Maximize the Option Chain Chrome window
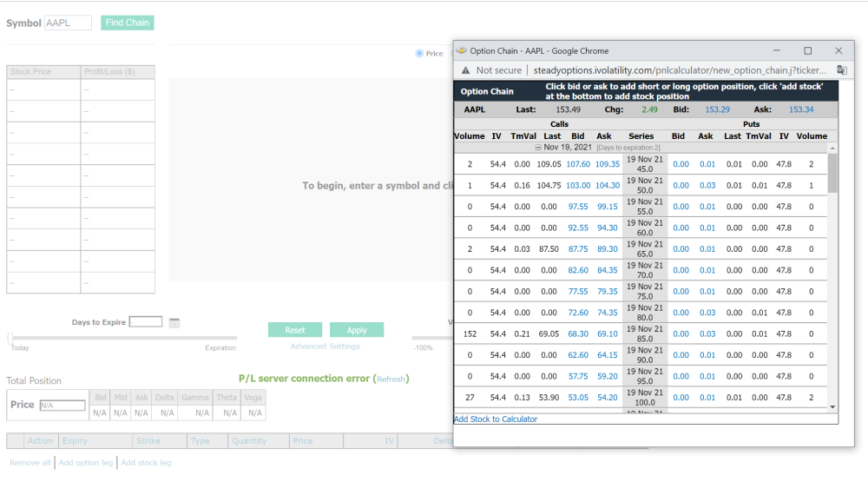This screenshot has width=868, height=482. pyautogui.click(x=807, y=50)
